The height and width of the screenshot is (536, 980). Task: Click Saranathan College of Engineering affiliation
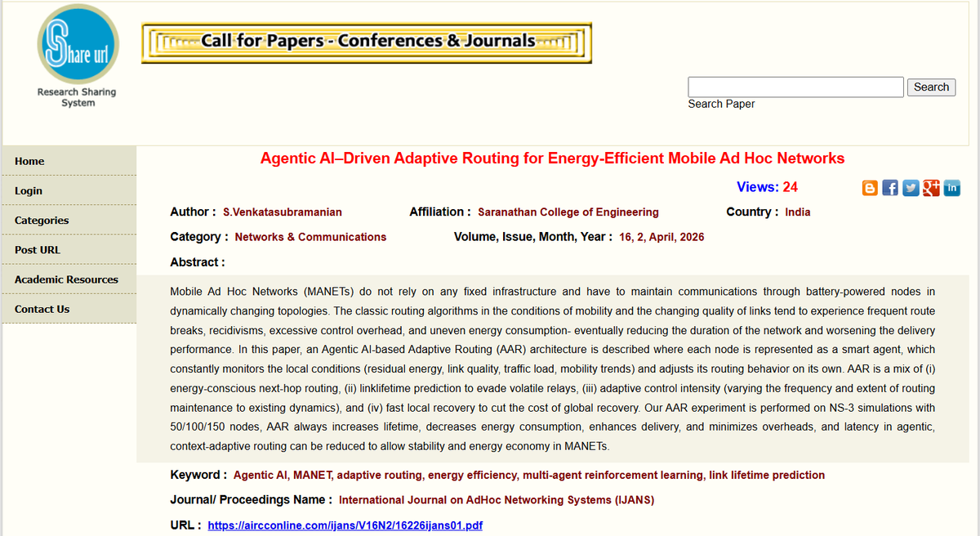tap(568, 212)
